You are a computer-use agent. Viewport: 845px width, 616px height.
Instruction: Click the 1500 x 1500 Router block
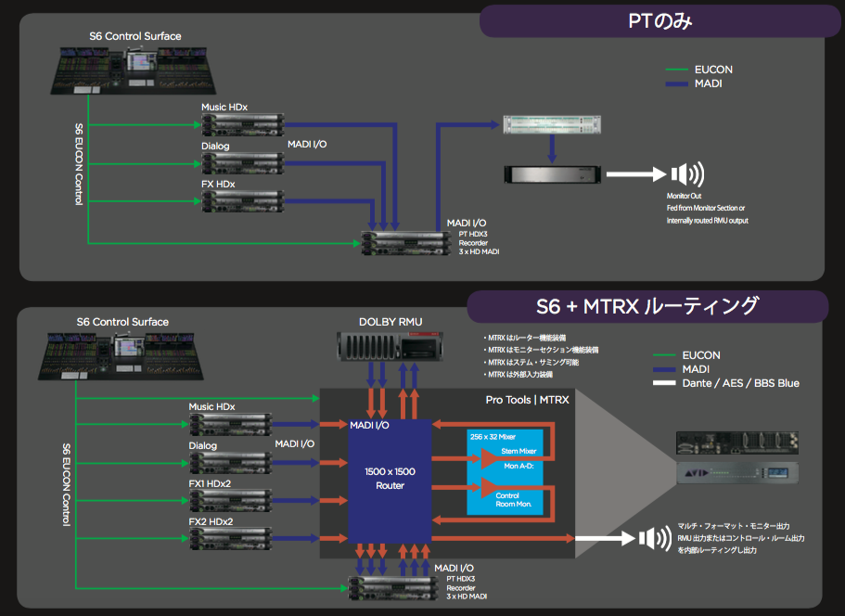(x=390, y=481)
